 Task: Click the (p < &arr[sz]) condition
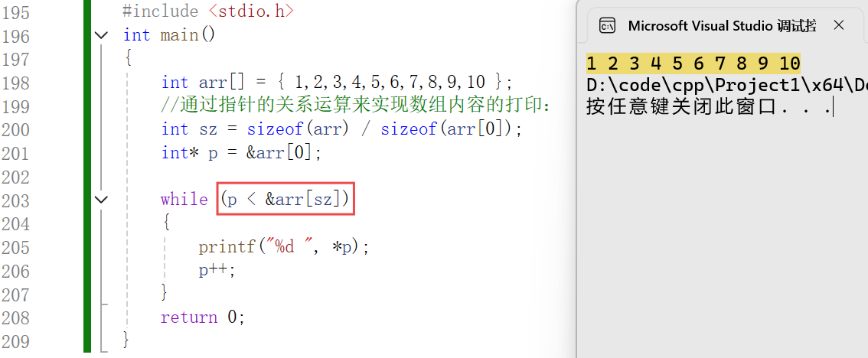[285, 199]
